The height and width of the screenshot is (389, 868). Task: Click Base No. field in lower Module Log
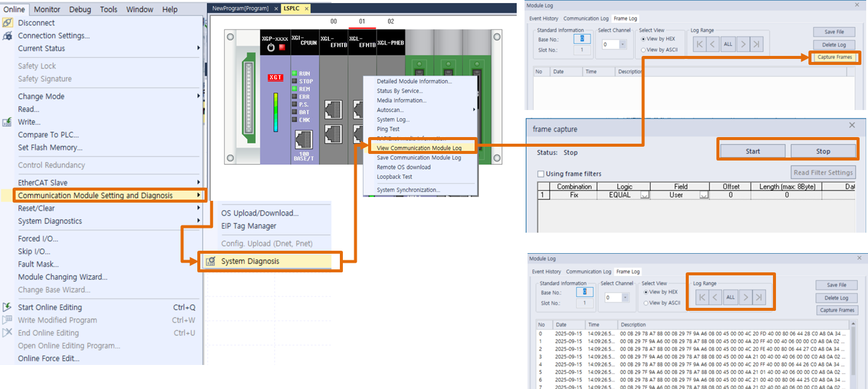(585, 292)
